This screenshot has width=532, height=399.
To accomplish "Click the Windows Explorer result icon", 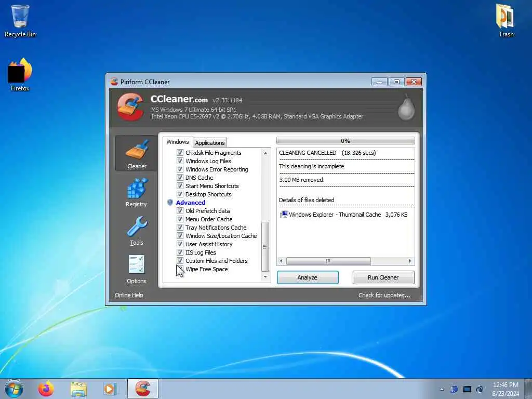I will tap(284, 215).
